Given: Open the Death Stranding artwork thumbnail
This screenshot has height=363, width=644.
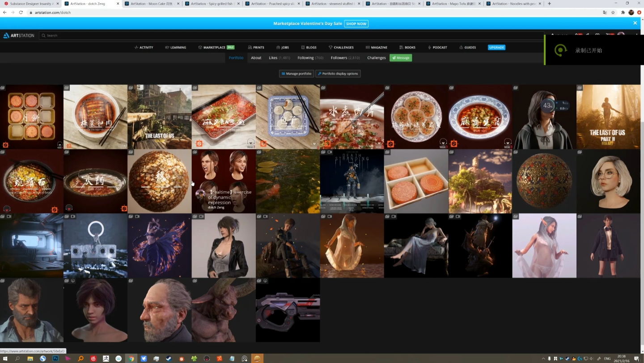Looking at the screenshot, I should pyautogui.click(x=352, y=181).
